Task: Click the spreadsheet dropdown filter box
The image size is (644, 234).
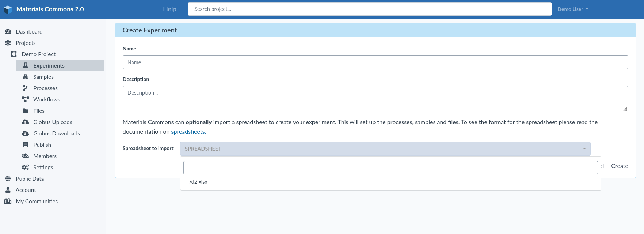Action: point(390,168)
